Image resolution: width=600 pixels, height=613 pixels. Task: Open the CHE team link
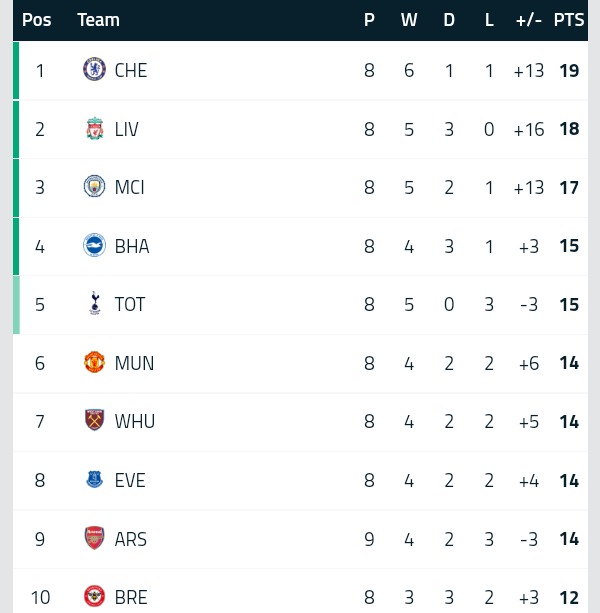pyautogui.click(x=131, y=70)
